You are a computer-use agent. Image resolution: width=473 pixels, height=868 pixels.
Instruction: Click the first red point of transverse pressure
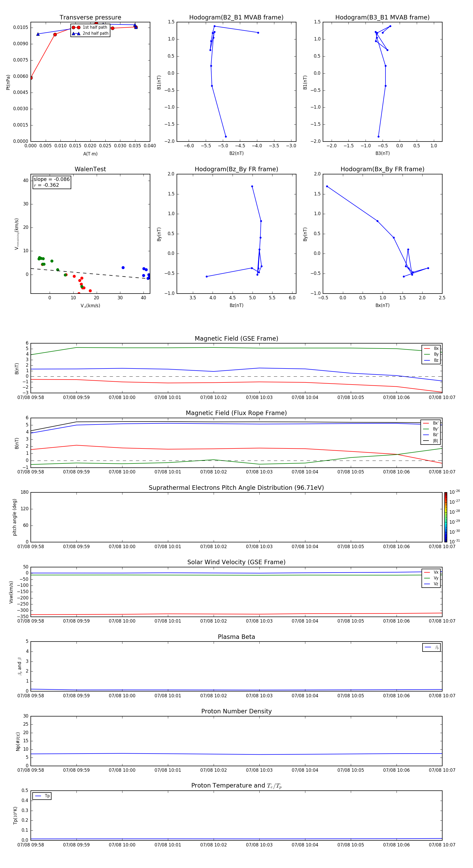pyautogui.click(x=31, y=78)
